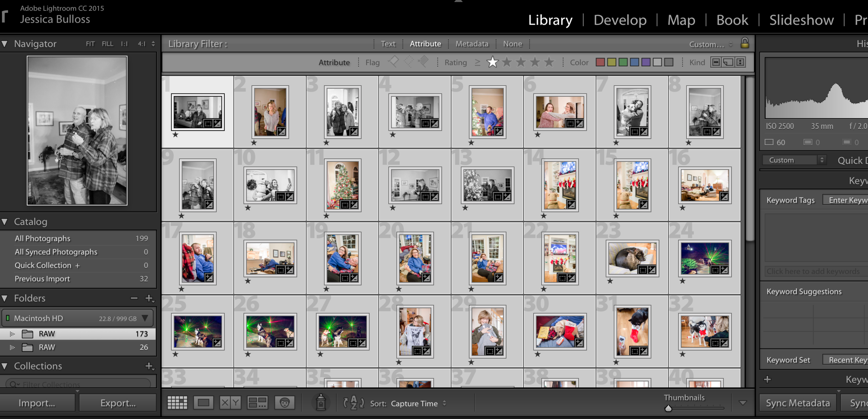Screen dimensions: 868x419
Task: Filter by green color label
Action: [x=623, y=62]
